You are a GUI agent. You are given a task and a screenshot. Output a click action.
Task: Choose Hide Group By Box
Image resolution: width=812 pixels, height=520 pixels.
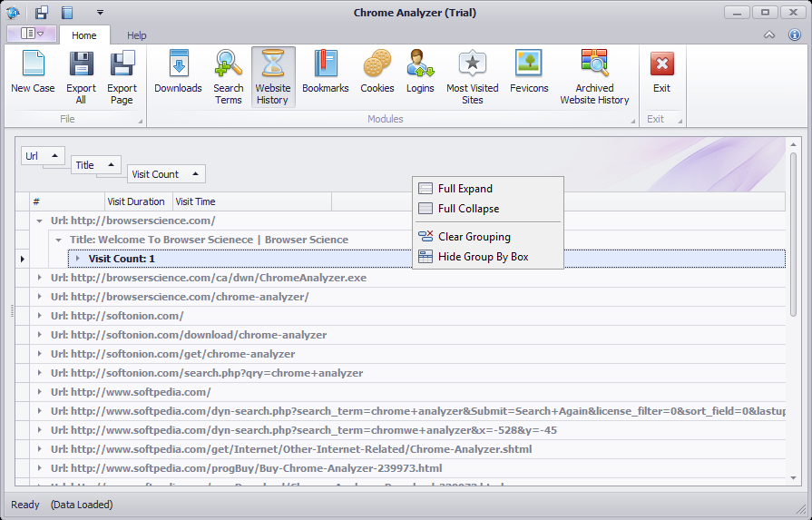tap(488, 257)
